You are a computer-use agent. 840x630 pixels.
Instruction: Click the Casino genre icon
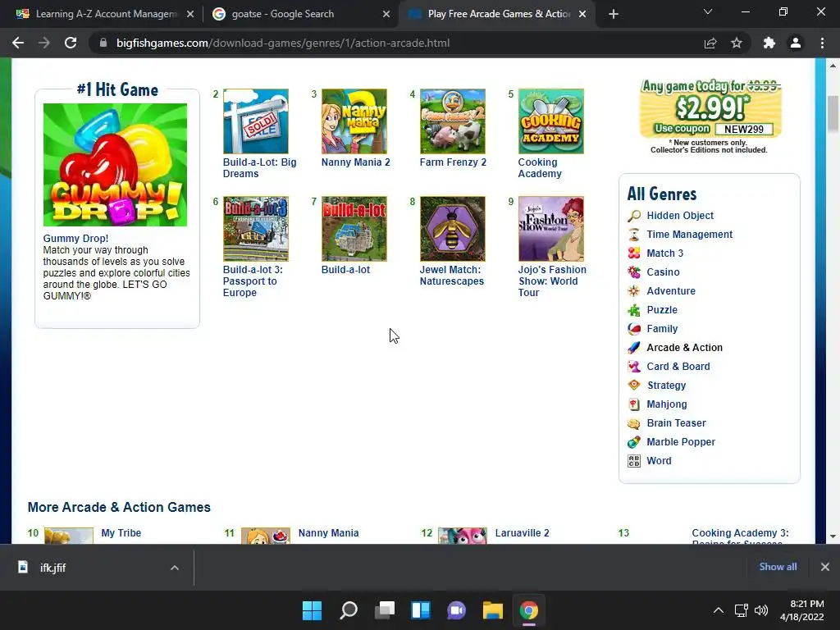(x=634, y=272)
